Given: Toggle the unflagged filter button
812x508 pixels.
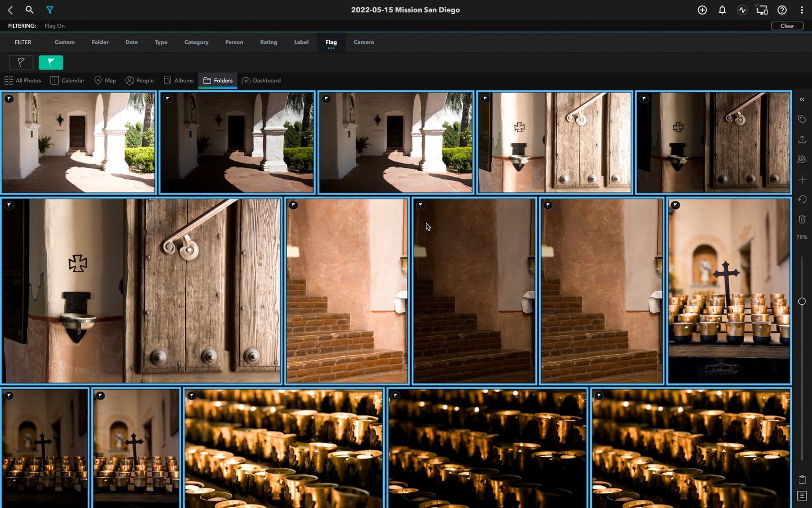Looking at the screenshot, I should (21, 62).
